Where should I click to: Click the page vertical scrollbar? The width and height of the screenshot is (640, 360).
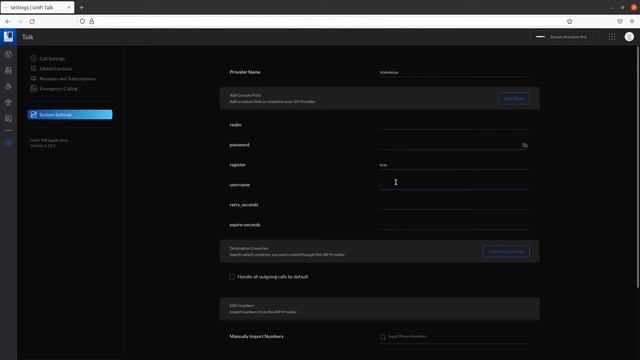[638, 167]
